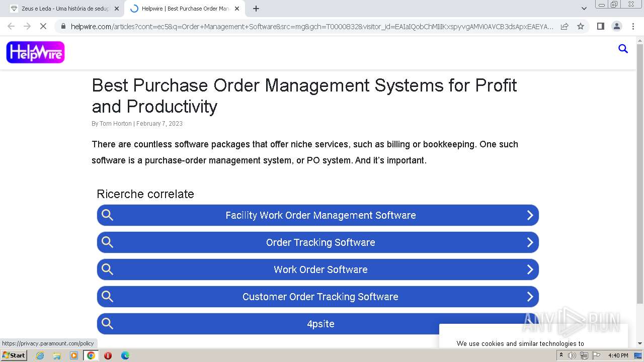Expand the tab search dropdown
The image size is (644, 362).
[x=584, y=9]
